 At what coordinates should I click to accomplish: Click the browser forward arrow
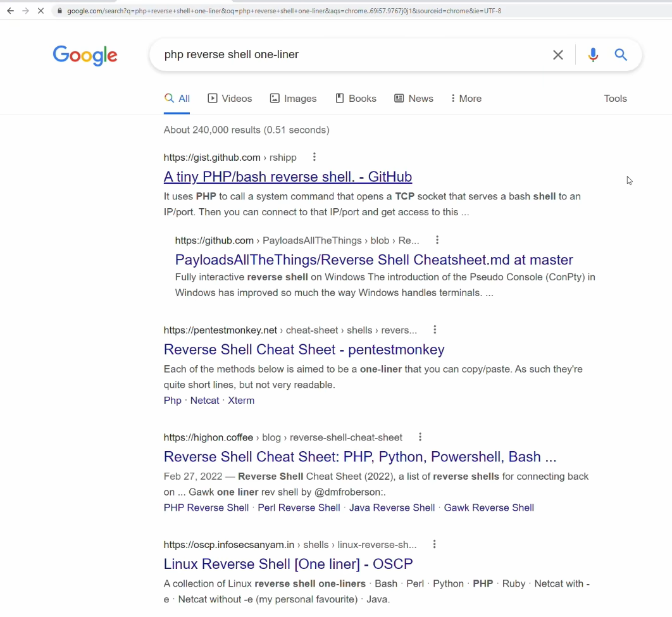coord(26,11)
